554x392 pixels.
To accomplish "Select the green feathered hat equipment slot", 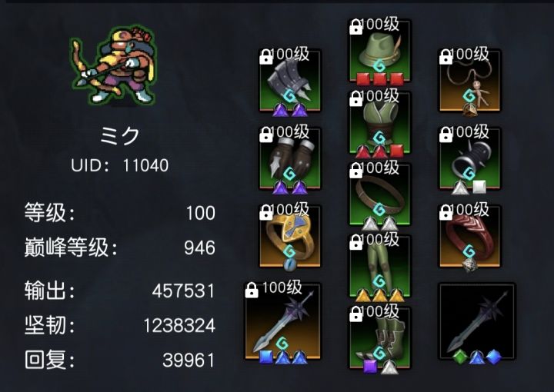I will coord(380,51).
